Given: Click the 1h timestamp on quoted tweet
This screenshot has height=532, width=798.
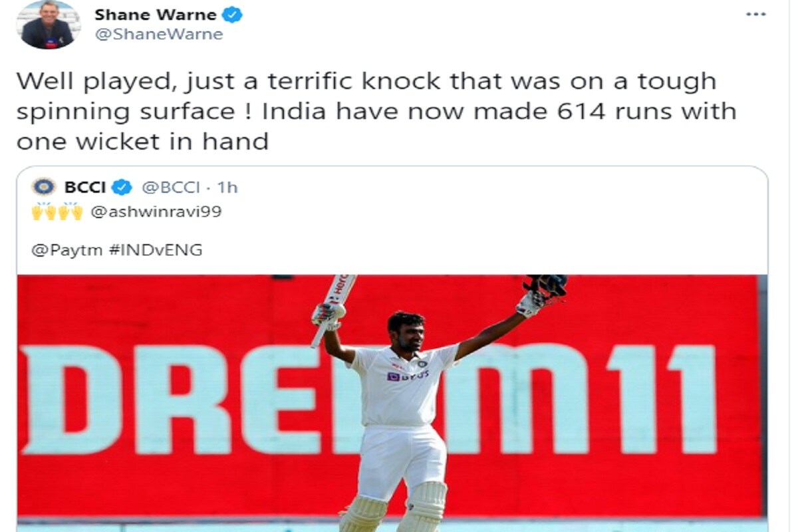Looking at the screenshot, I should pyautogui.click(x=227, y=188).
